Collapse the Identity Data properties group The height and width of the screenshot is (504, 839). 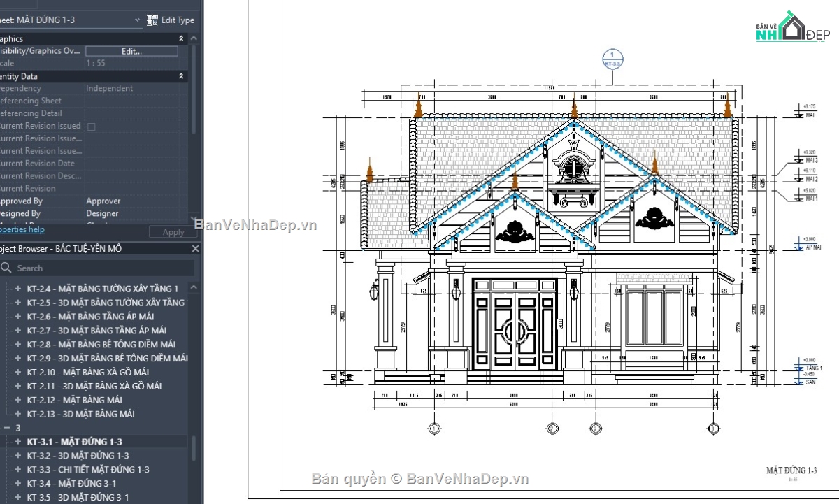click(181, 76)
